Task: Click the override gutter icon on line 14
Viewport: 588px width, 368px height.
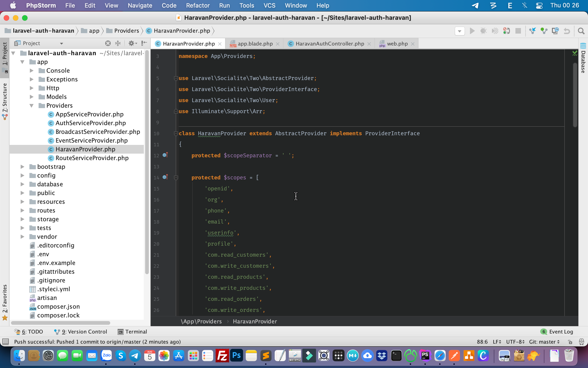Action: [x=165, y=177]
